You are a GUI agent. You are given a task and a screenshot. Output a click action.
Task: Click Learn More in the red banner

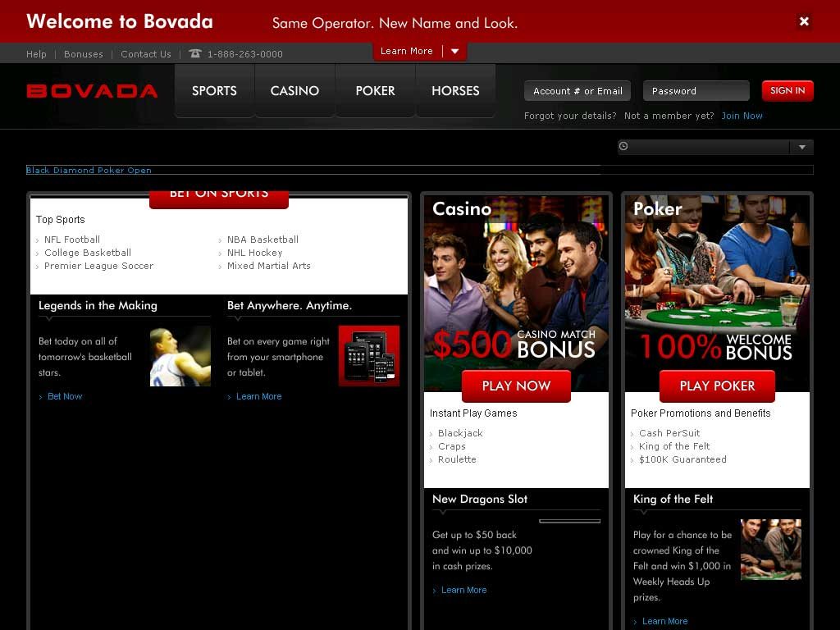pyautogui.click(x=407, y=51)
